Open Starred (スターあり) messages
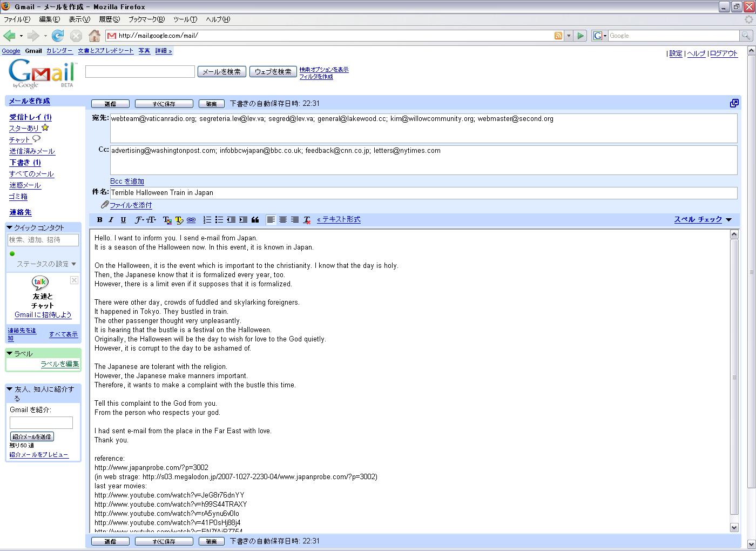 pos(24,129)
